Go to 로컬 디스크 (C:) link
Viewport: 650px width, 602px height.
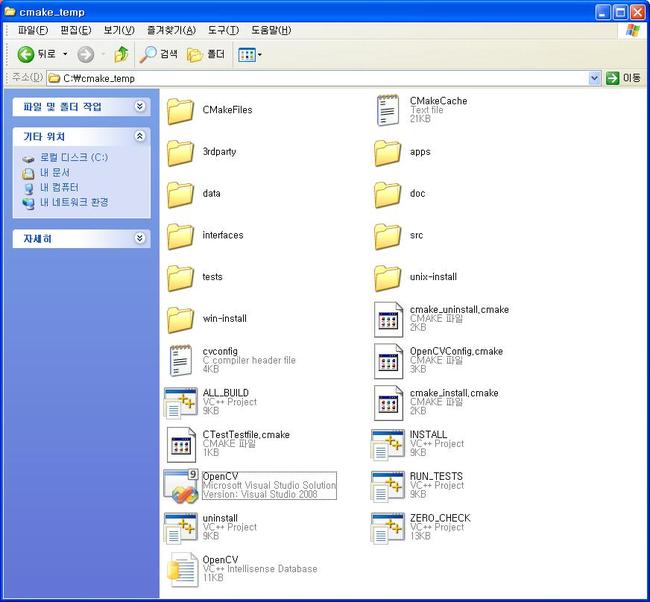(x=74, y=158)
